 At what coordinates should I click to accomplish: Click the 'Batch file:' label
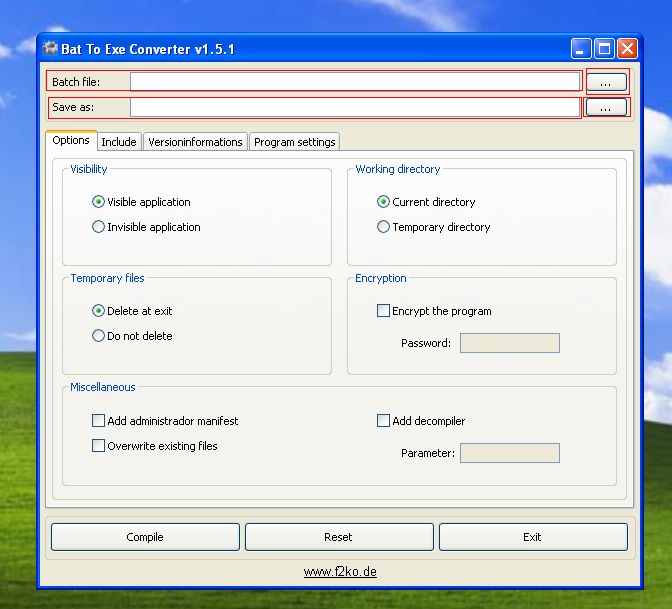[76, 82]
